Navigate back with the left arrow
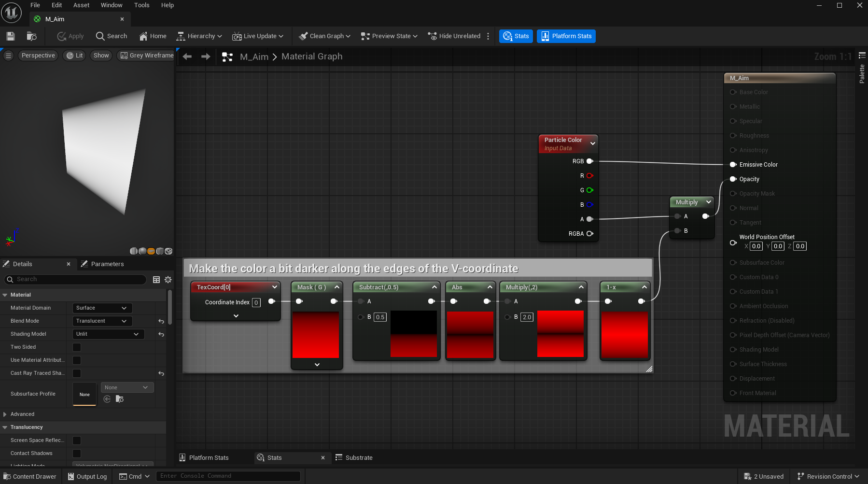The image size is (868, 484). coord(187,57)
